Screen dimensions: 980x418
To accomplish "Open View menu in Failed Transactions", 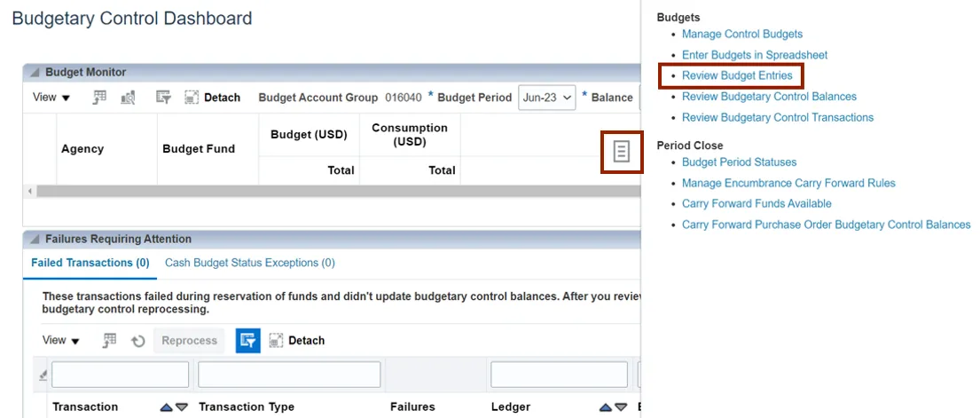I will [x=61, y=341].
